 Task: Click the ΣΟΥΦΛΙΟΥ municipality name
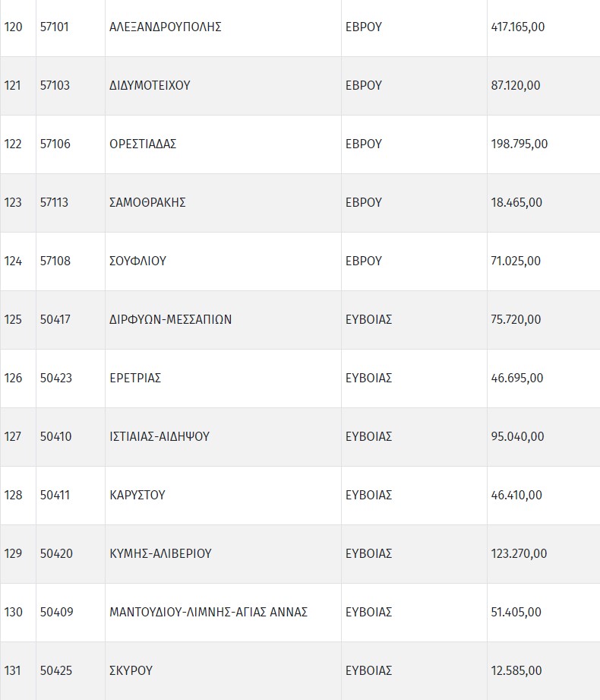[x=137, y=261]
